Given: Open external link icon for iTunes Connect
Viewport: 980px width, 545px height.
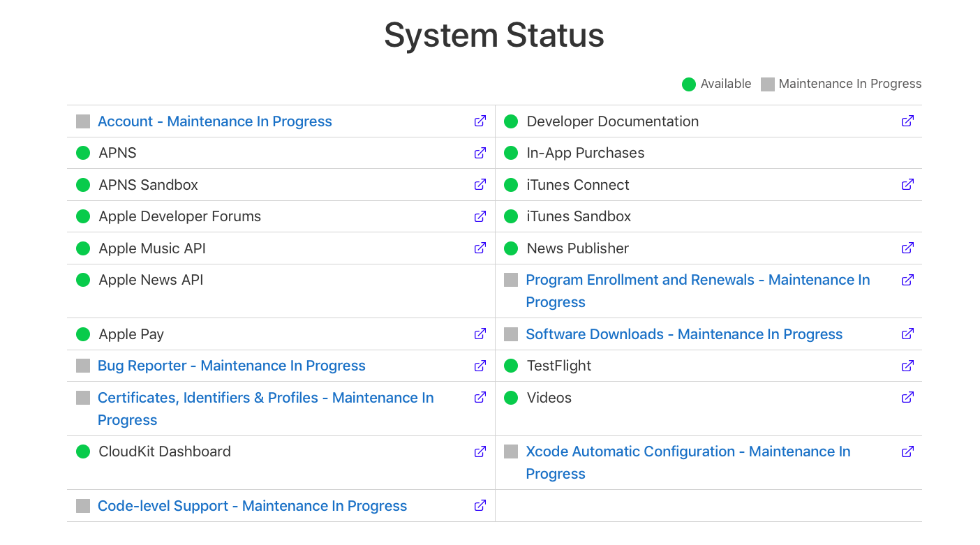Looking at the screenshot, I should pyautogui.click(x=907, y=184).
